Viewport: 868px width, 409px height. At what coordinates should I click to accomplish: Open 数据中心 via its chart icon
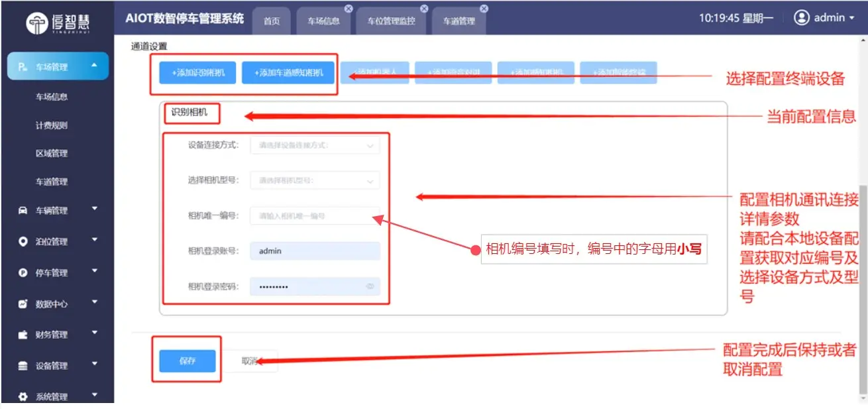22,304
